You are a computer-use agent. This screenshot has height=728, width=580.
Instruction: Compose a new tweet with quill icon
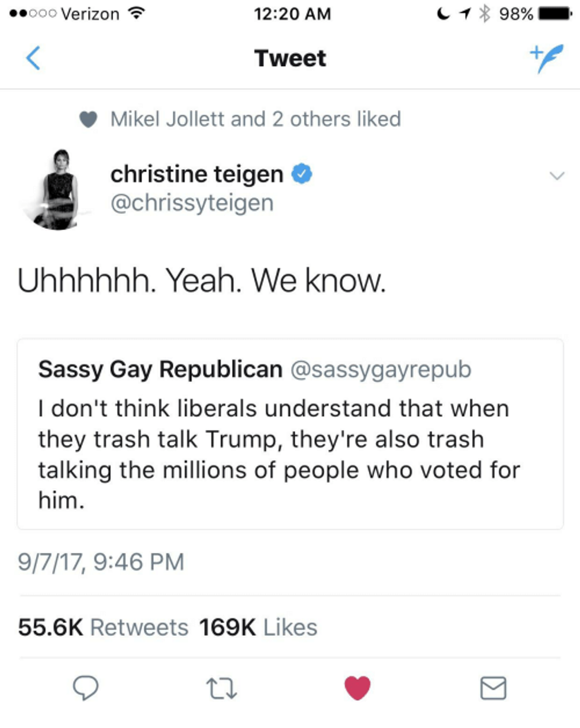(546, 58)
